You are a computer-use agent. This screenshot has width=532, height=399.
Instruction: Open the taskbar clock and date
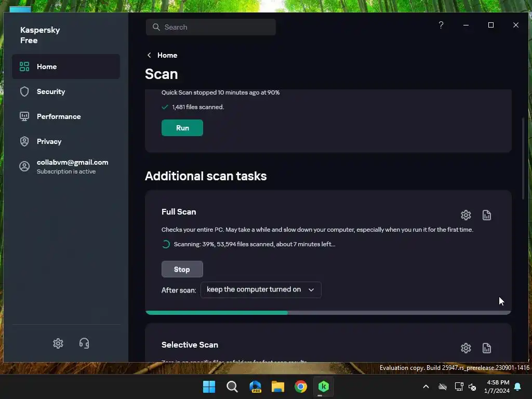pos(497,387)
